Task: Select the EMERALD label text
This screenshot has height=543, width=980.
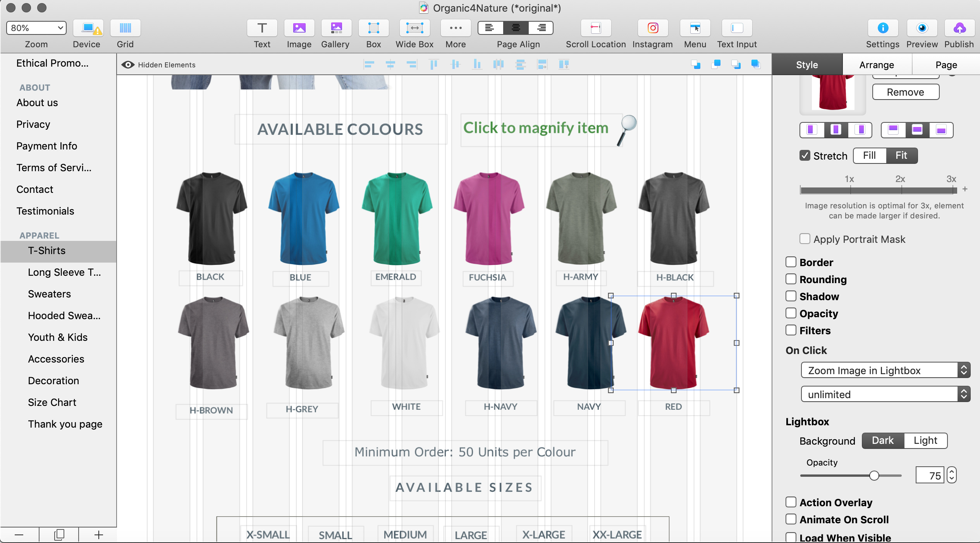Action: (x=395, y=277)
